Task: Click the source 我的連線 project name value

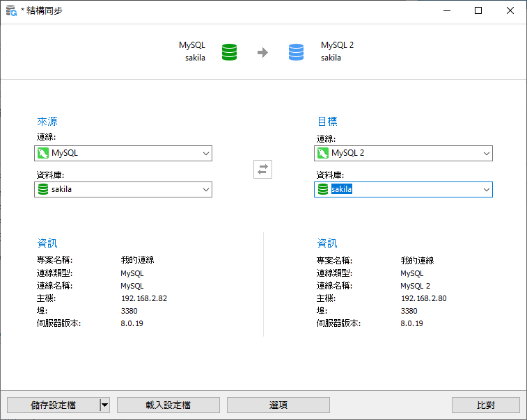Action: (x=137, y=260)
